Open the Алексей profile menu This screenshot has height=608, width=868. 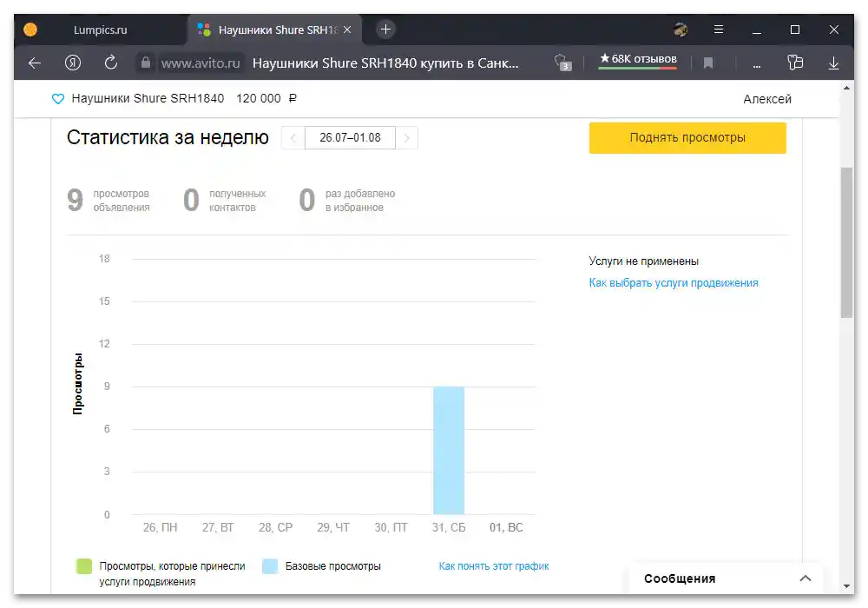[766, 99]
